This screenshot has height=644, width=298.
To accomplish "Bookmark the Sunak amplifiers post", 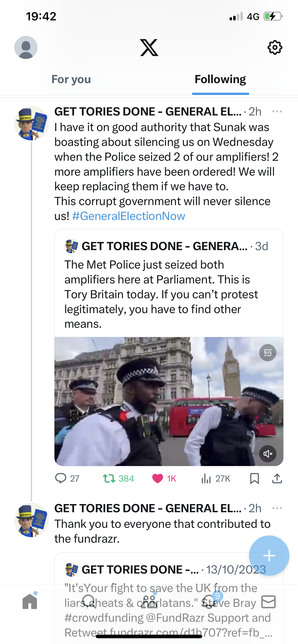I will tap(254, 478).
